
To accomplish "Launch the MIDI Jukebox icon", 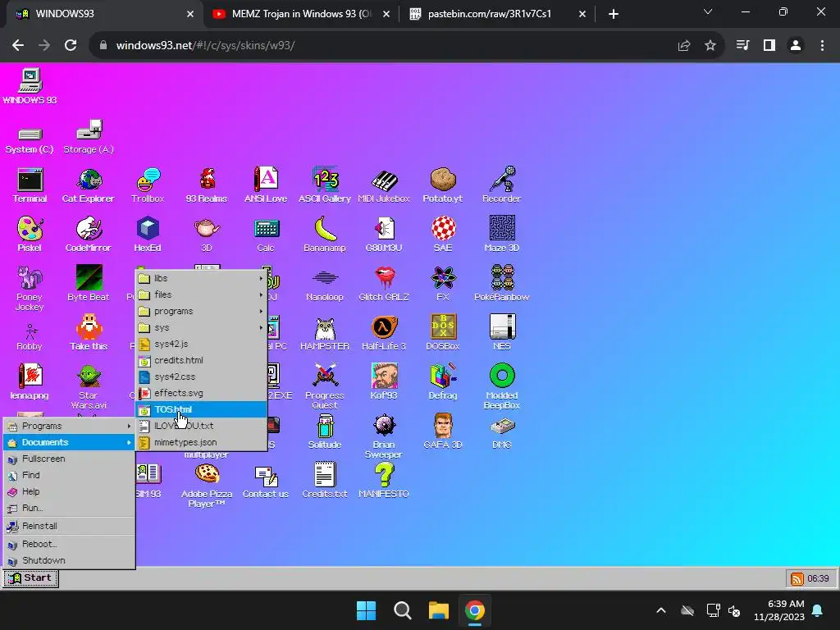I will [384, 185].
